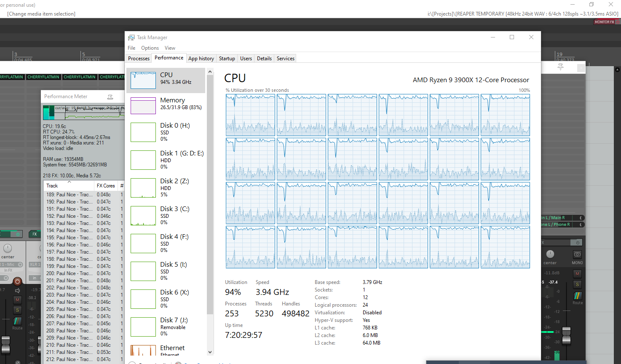The width and height of the screenshot is (621, 364).
Task: Solo the master channel with S
Action: click(578, 284)
